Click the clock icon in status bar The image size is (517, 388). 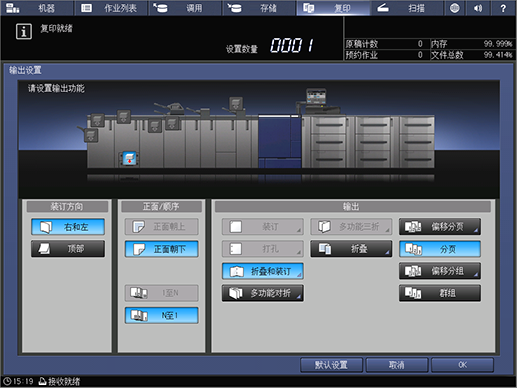(x=7, y=381)
